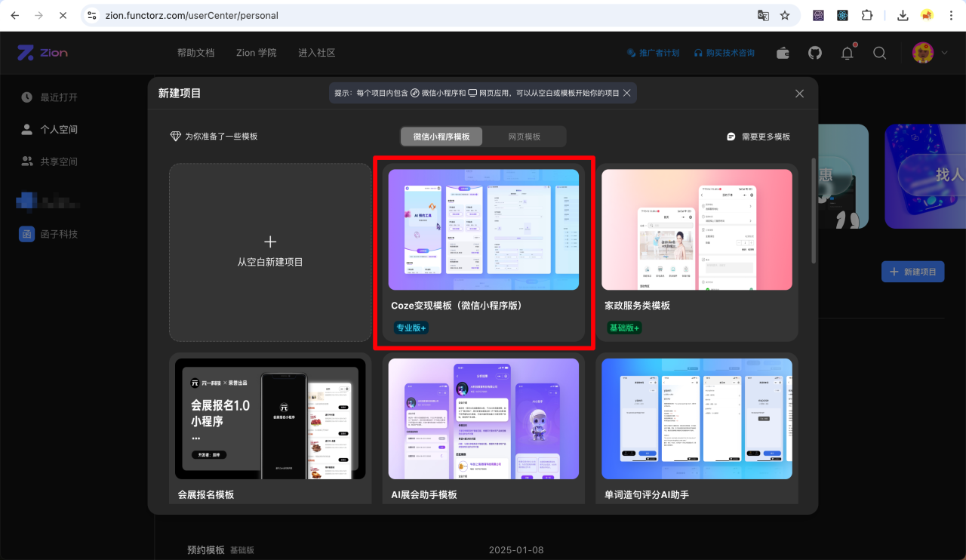Click the dialog vertical scrollbar
The width and height of the screenshot is (966, 560).
tap(813, 211)
